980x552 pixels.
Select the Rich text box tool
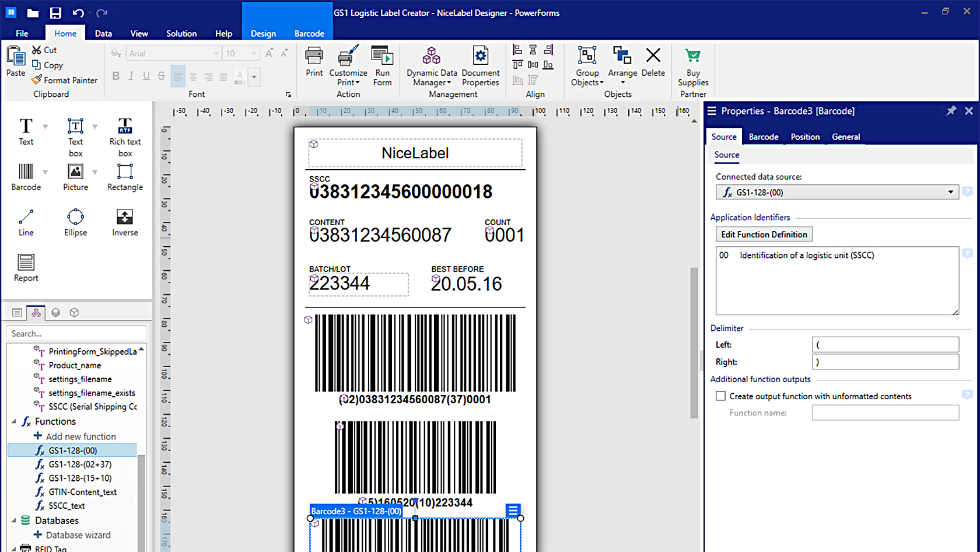coord(125,138)
